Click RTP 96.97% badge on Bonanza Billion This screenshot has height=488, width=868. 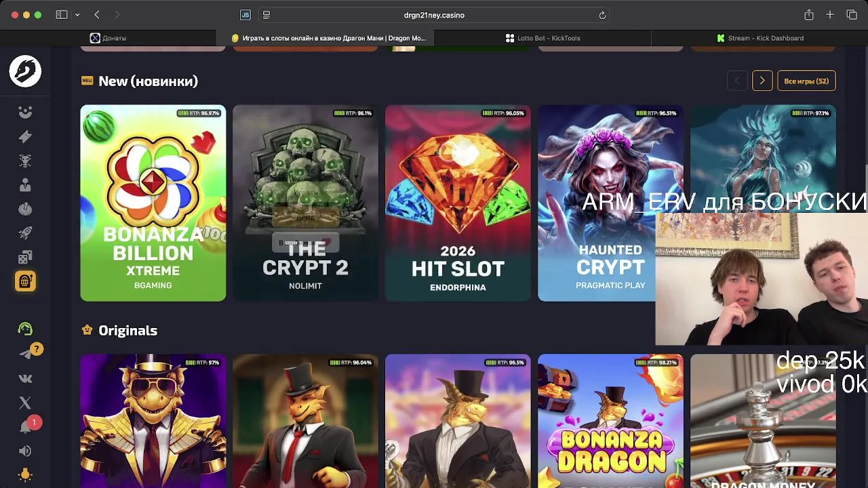(199, 113)
